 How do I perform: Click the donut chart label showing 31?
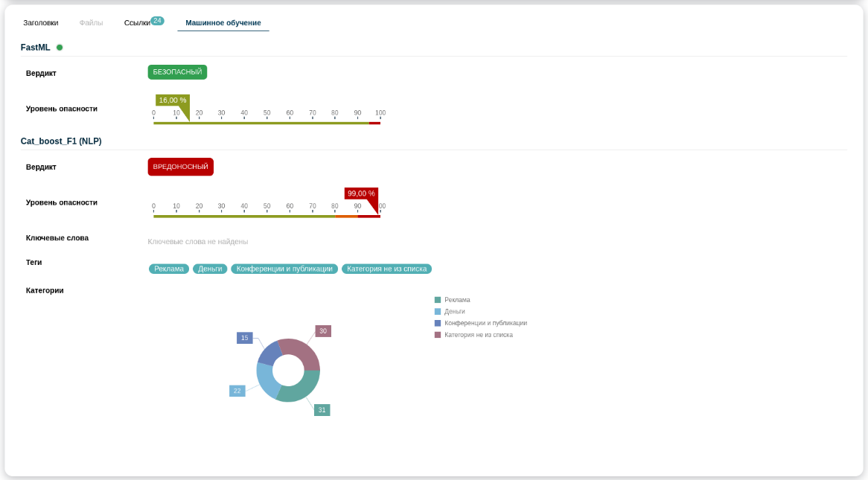322,410
